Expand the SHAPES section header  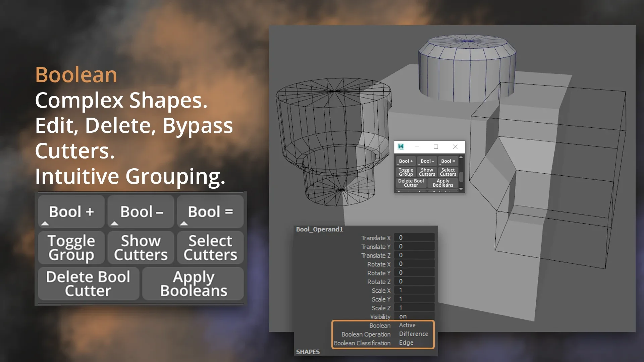(308, 352)
